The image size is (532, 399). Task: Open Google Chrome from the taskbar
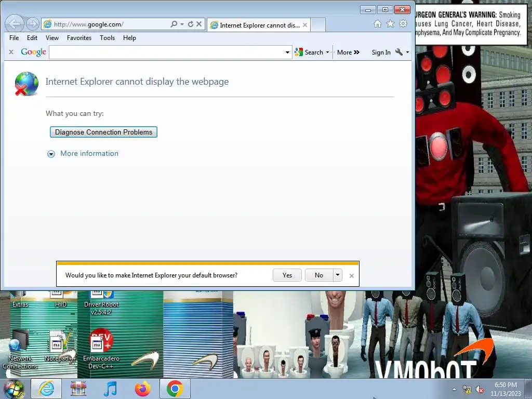click(x=175, y=389)
